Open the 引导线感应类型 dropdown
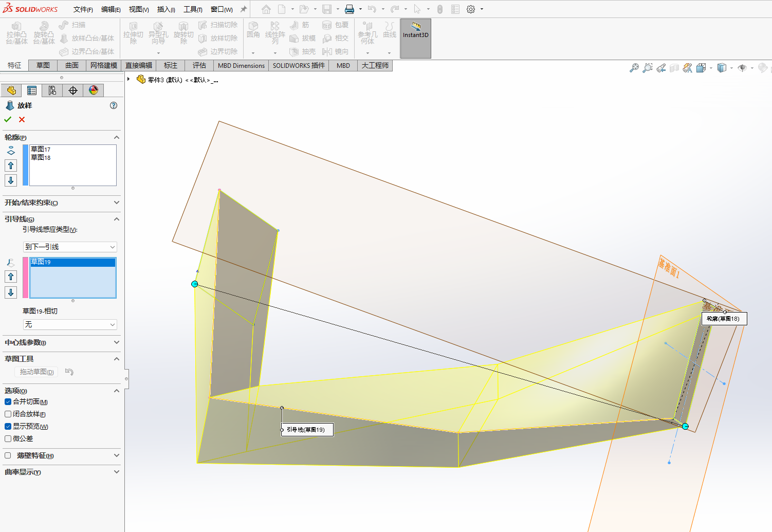Screen dimensions: 772x532 pyautogui.click(x=70, y=247)
